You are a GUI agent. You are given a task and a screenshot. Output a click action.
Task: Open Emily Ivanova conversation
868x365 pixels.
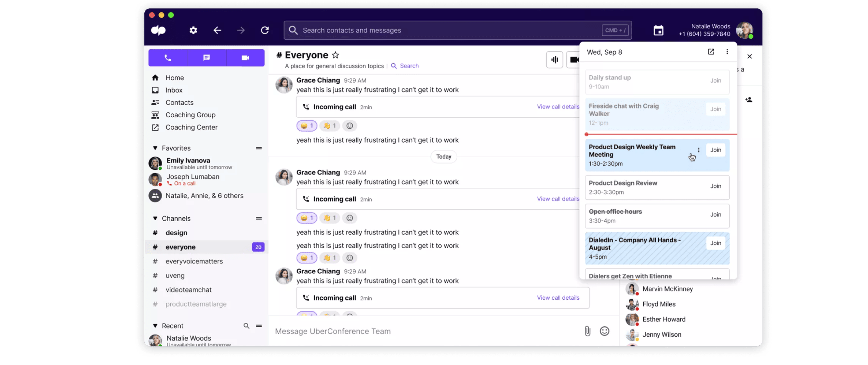207,163
